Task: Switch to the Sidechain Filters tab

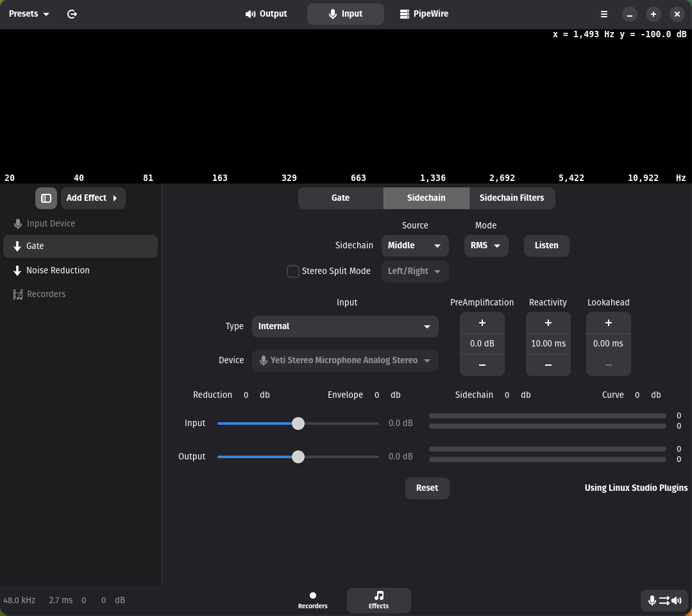Action: tap(511, 198)
